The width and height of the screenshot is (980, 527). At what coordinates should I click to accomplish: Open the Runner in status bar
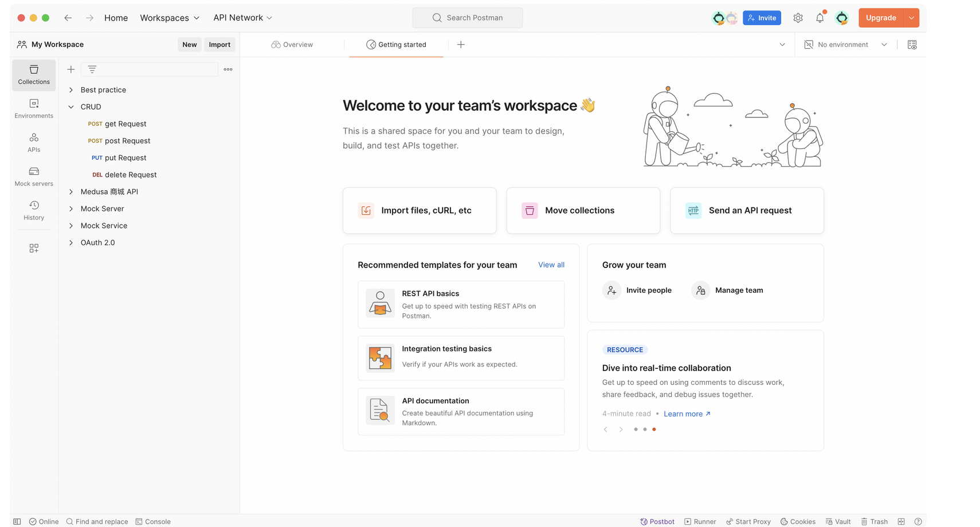pos(700,521)
